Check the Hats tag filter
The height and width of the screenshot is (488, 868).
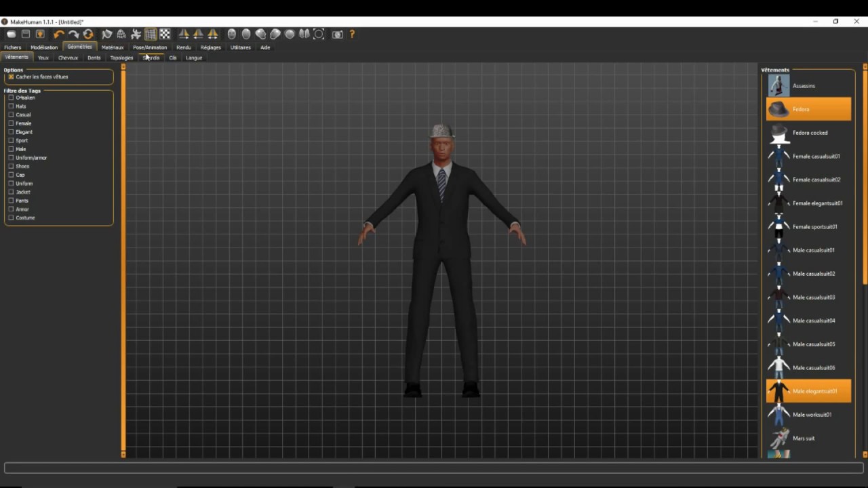11,106
